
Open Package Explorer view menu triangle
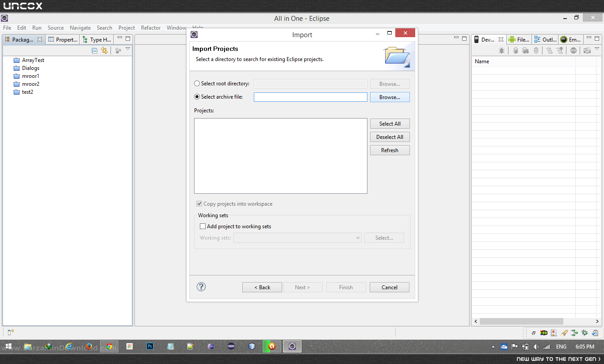coord(128,49)
